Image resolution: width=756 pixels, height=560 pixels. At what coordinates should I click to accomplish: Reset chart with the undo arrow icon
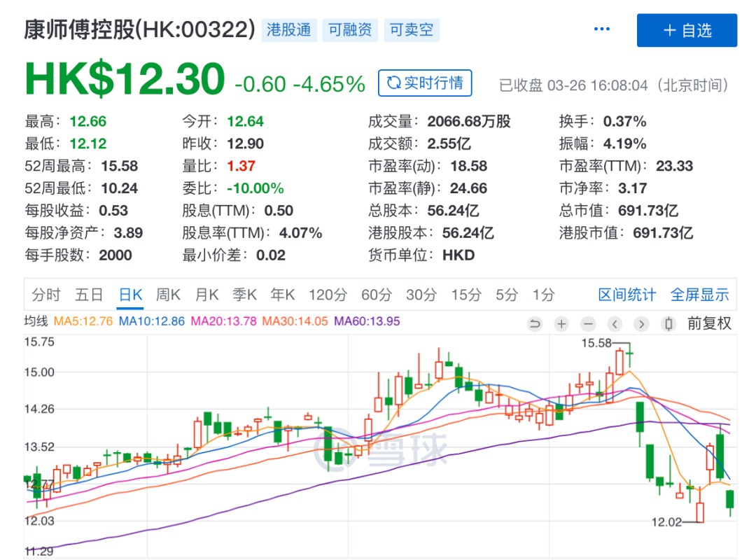click(x=534, y=323)
